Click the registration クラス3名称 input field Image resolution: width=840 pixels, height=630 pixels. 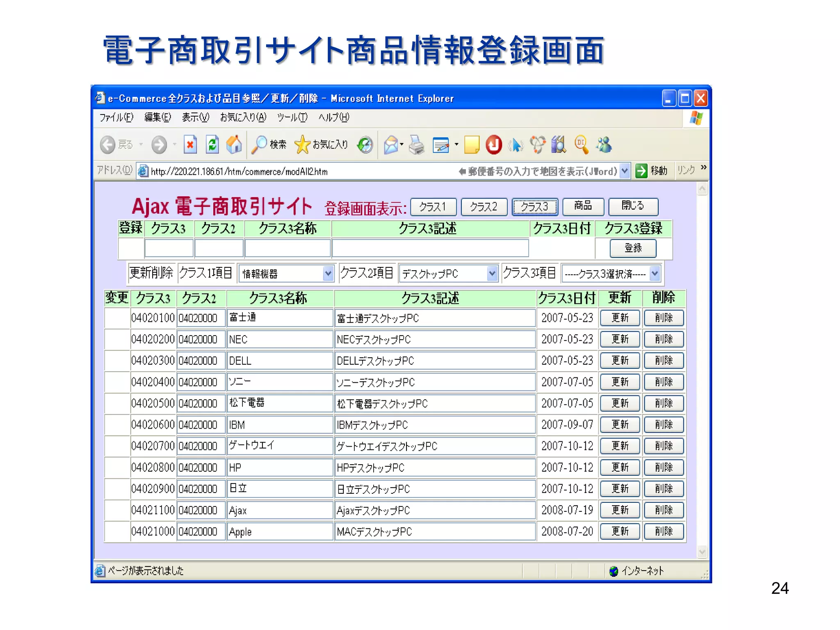(288, 248)
